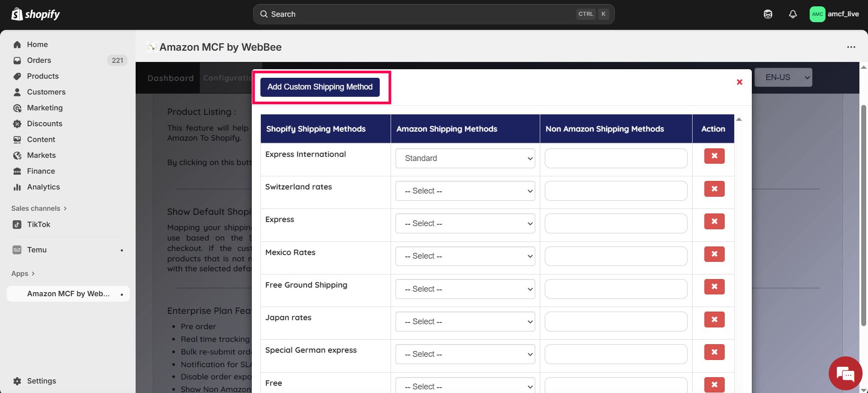868x393 pixels.
Task: Go to Analytics in the sidebar
Action: point(43,187)
